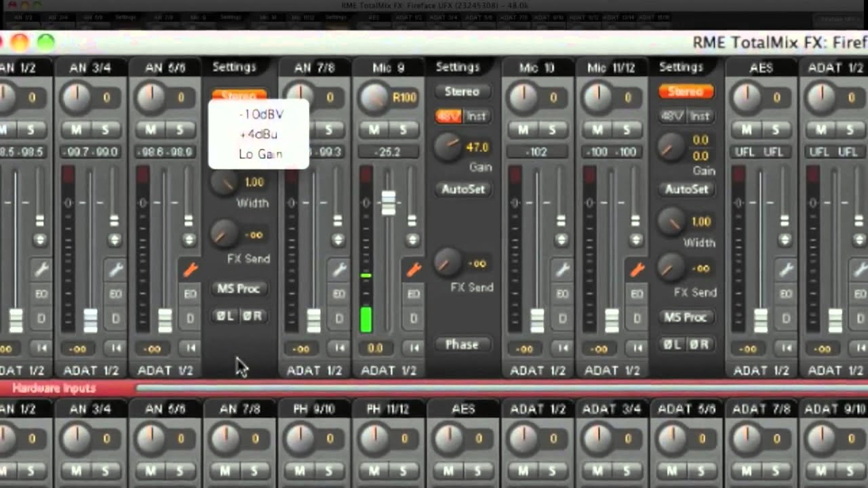This screenshot has height=488, width=868.
Task: Close the orange settings wrench on Mic 11/12
Action: [637, 270]
